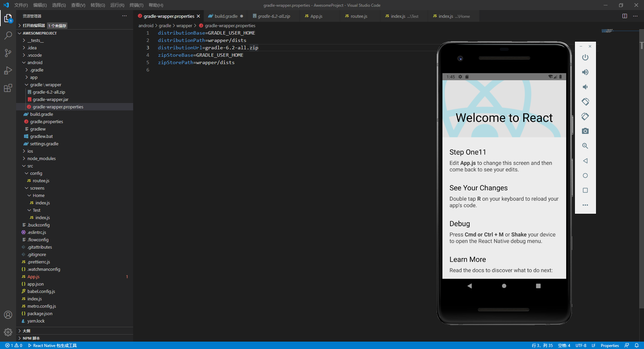The height and width of the screenshot is (349, 644).
Task: Collapse the screens folder
Action: click(74, 188)
